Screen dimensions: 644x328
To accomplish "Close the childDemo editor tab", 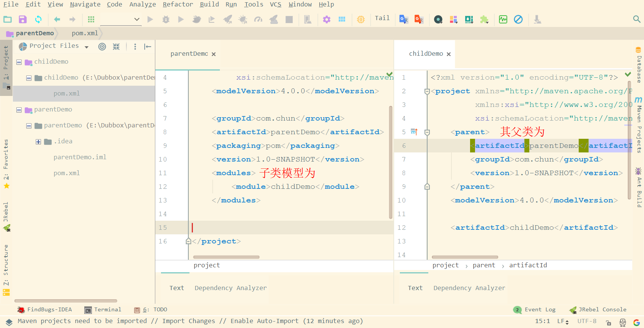I will point(449,54).
